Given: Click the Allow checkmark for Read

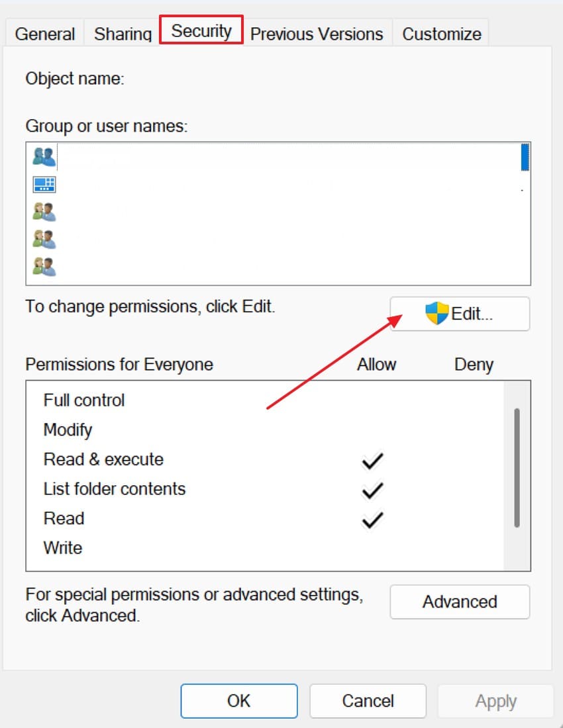Looking at the screenshot, I should 372,520.
